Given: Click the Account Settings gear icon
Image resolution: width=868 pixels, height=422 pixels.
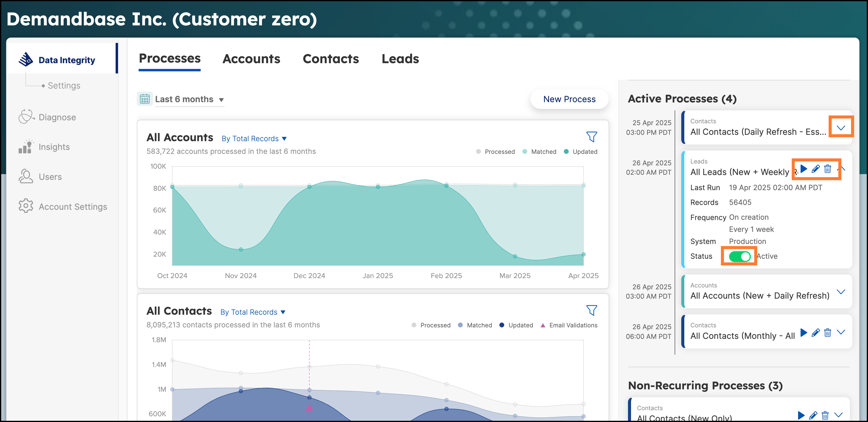Looking at the screenshot, I should (26, 206).
